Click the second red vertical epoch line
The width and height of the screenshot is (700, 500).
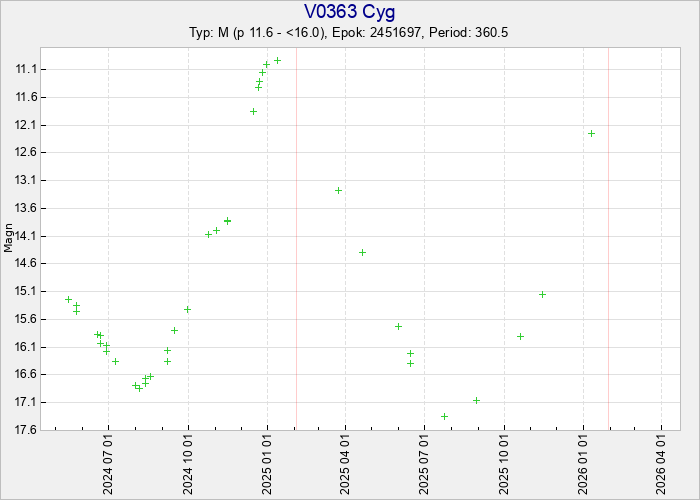click(x=608, y=240)
